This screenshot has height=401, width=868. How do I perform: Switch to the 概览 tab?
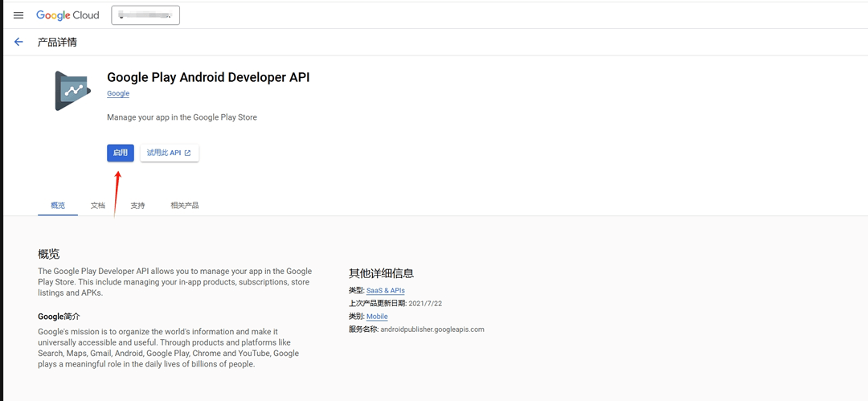point(58,206)
